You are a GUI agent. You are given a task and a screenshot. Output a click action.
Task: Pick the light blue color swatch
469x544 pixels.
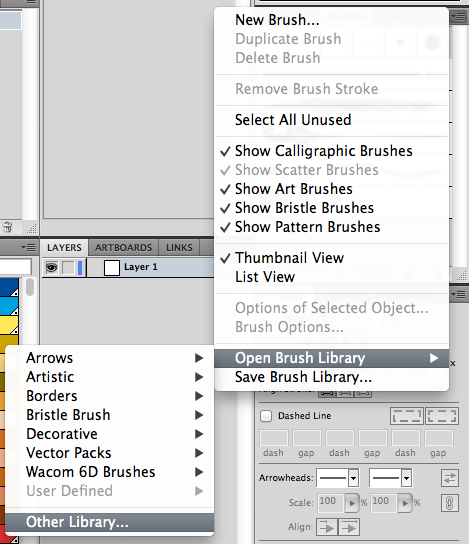[x=9, y=306]
